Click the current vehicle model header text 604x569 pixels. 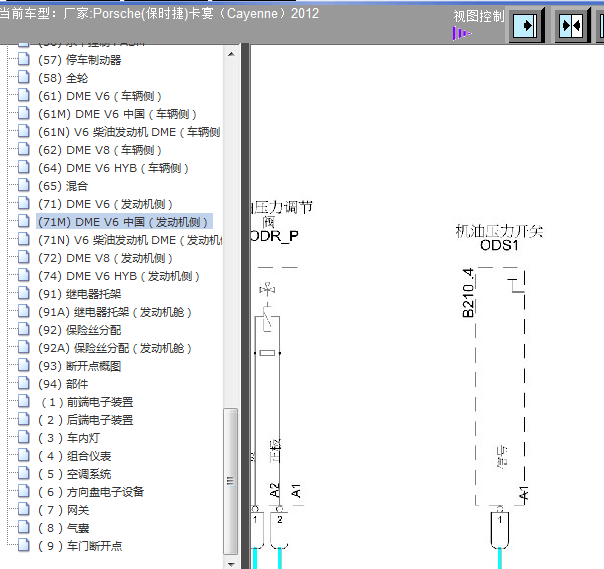point(159,13)
